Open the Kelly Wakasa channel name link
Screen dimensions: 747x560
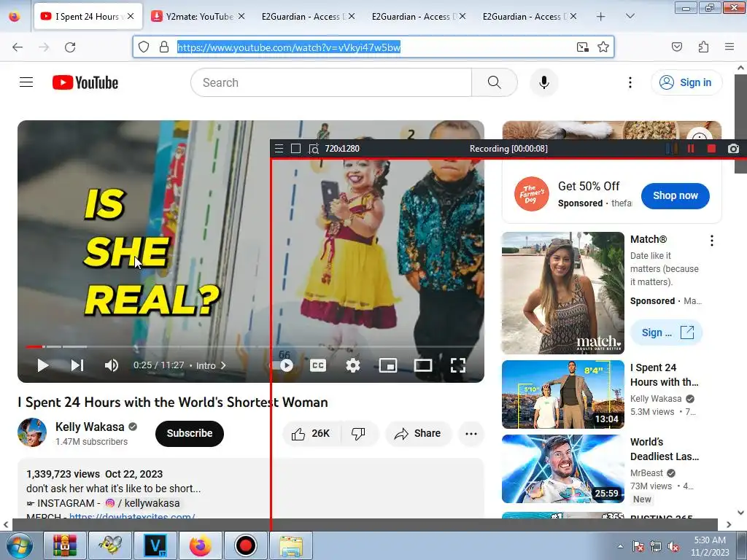click(90, 427)
